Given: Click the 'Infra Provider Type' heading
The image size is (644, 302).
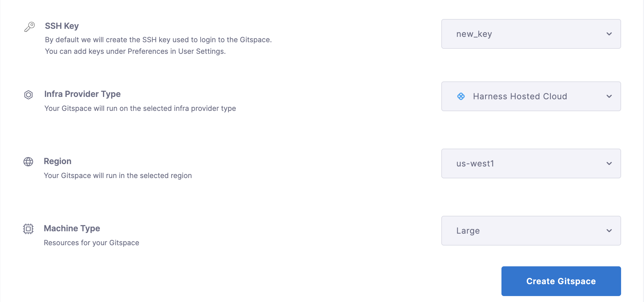Looking at the screenshot, I should point(82,94).
